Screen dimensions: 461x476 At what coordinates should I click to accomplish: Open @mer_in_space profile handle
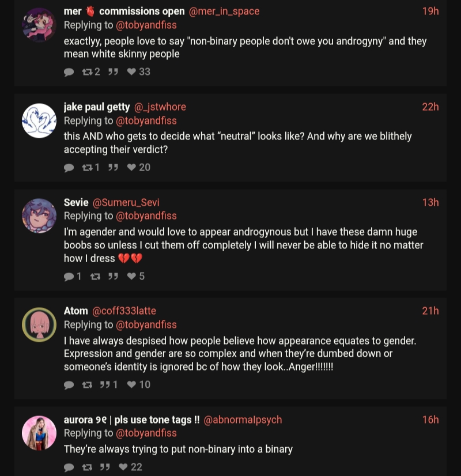[x=224, y=12]
